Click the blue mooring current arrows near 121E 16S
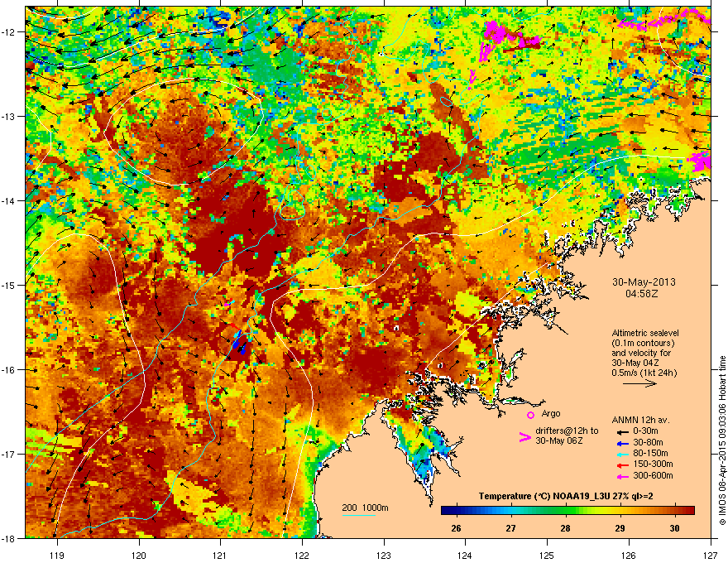 (x=238, y=344)
